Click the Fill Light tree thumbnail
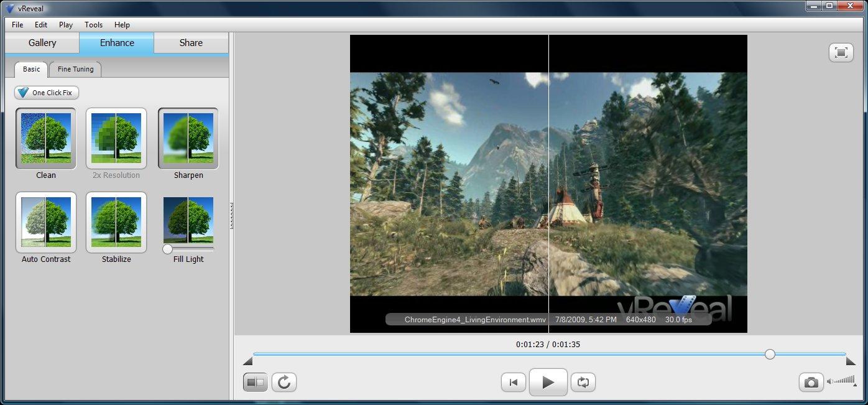The width and height of the screenshot is (868, 405). tap(188, 220)
